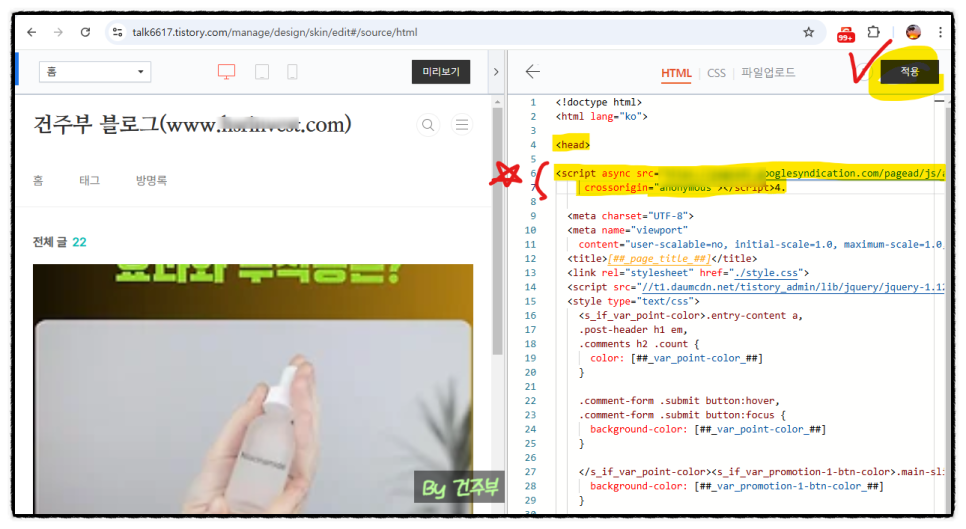
Task: Click the <html lang="ko"> line
Action: pos(601,116)
